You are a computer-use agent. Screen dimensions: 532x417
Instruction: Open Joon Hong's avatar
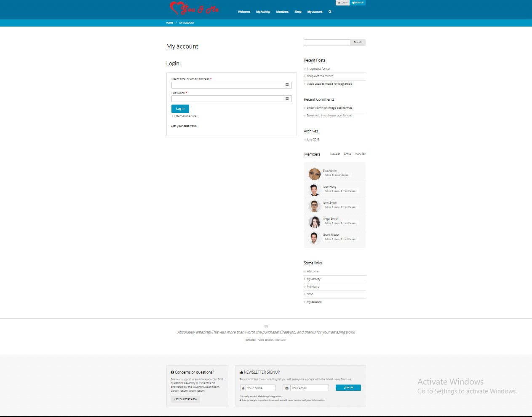click(315, 190)
